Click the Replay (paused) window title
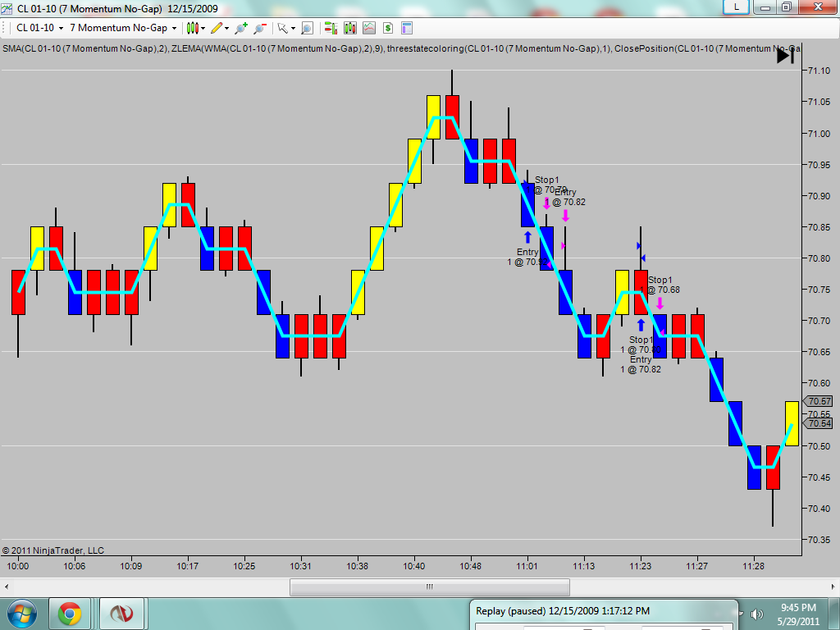840x630 pixels. [563, 610]
